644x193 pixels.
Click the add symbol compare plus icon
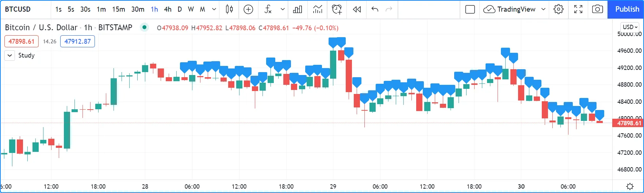point(248,9)
